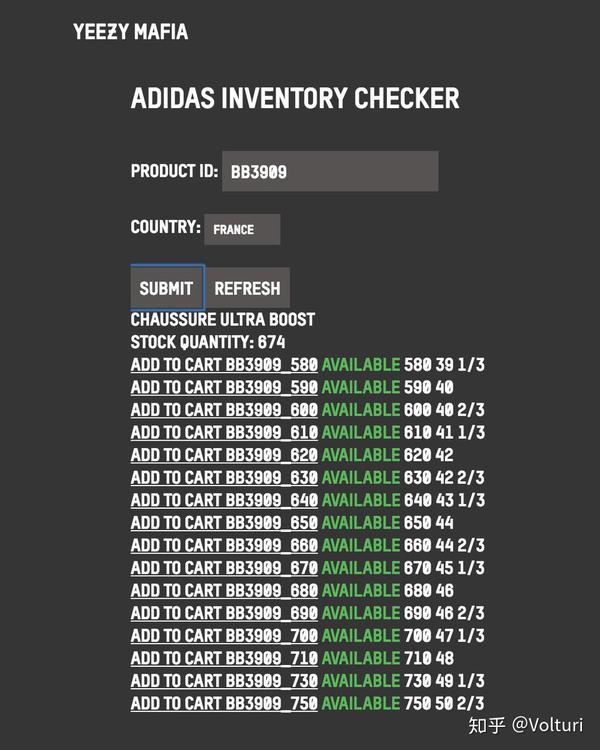Click Add to Cart BB3909_580 link
This screenshot has height=750, width=600.
224,365
